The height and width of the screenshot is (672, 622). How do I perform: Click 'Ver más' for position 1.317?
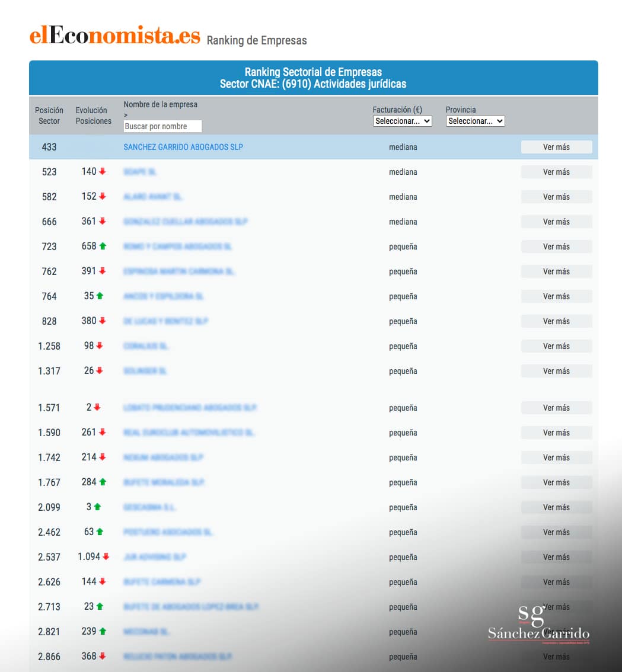556,371
